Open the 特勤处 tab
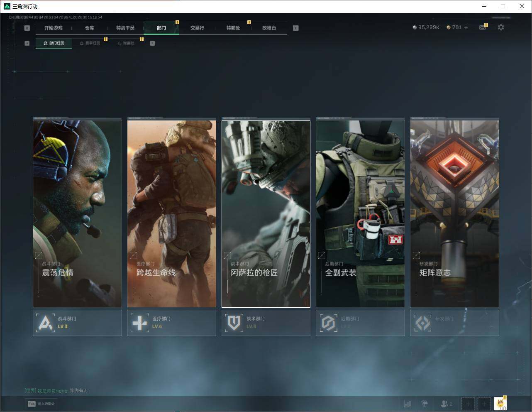The height and width of the screenshot is (412, 532). (233, 28)
